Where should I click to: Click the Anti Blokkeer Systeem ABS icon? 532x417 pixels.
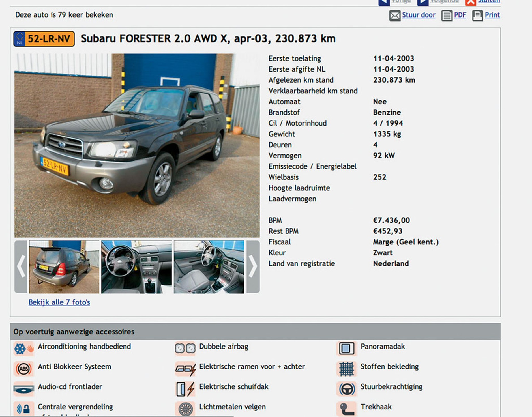coord(24,369)
